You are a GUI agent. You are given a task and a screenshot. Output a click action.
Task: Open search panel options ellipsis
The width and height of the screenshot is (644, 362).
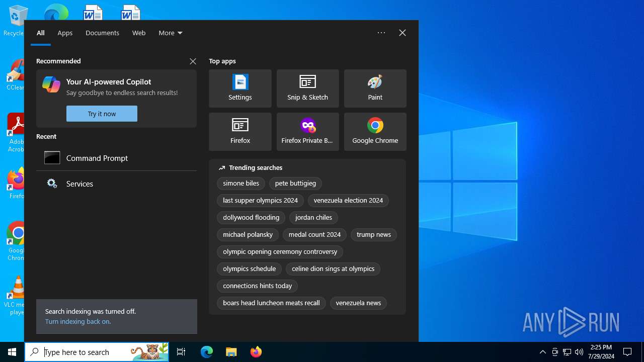(x=381, y=33)
